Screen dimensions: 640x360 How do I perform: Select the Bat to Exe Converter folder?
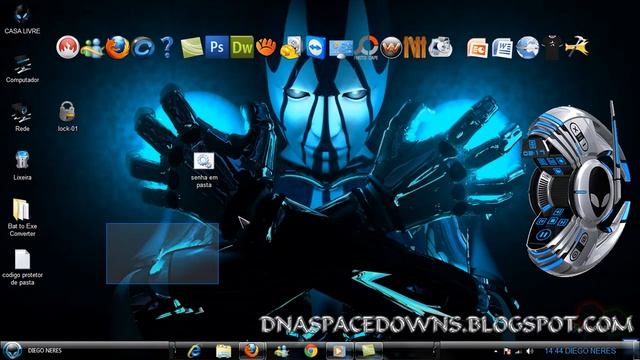[x=22, y=218]
